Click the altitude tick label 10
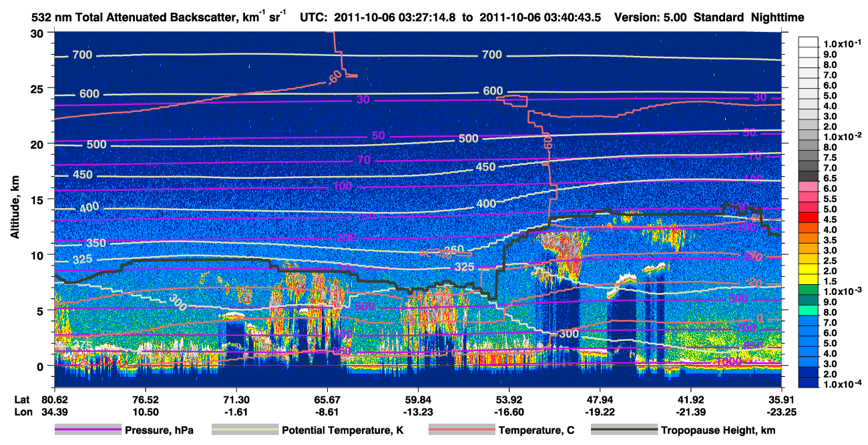This screenshot has width=868, height=445. [39, 255]
